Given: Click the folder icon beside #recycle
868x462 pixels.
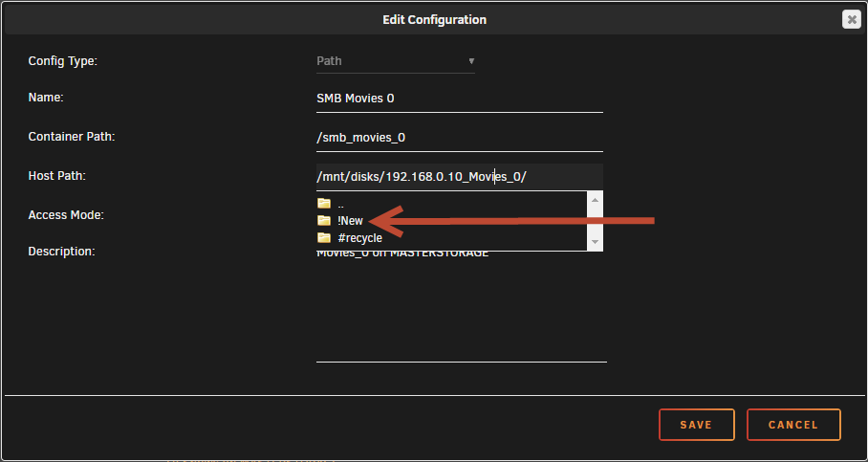Looking at the screenshot, I should click(x=324, y=237).
